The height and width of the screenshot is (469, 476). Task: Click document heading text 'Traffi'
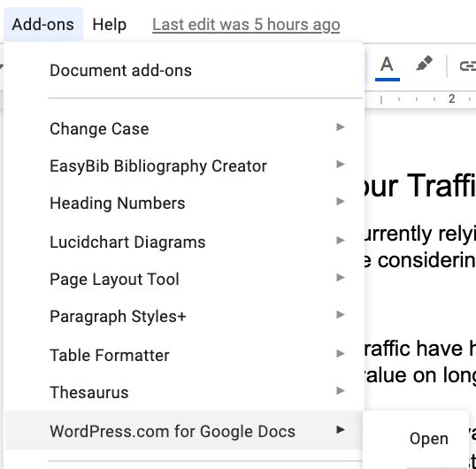click(441, 185)
